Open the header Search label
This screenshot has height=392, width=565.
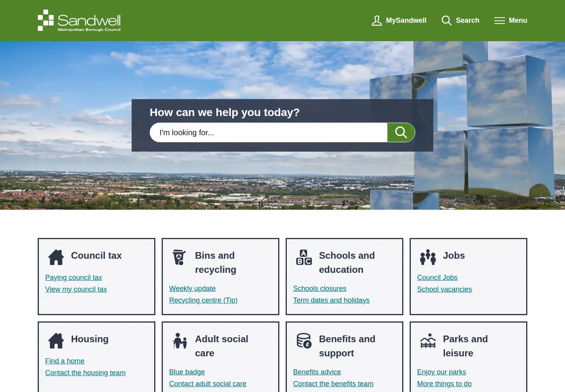coord(468,20)
